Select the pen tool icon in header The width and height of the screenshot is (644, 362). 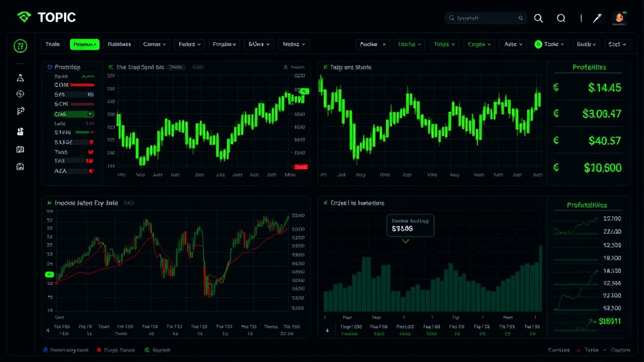point(597,18)
